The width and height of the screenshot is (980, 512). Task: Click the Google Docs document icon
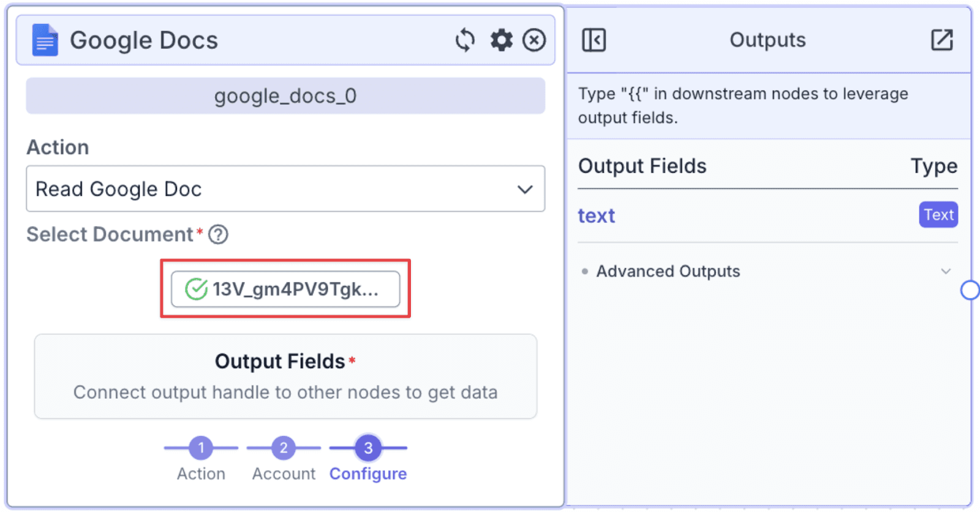(x=45, y=40)
